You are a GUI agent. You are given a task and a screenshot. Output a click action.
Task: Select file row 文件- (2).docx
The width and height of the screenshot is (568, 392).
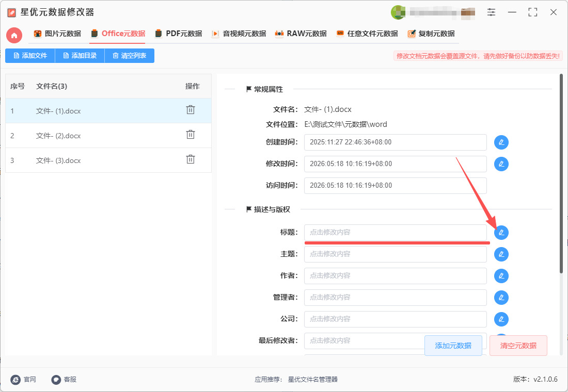(108, 136)
